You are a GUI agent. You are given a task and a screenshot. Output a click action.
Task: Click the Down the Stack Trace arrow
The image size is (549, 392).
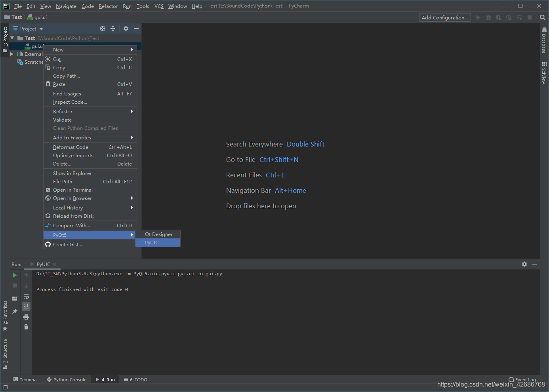tap(26, 285)
